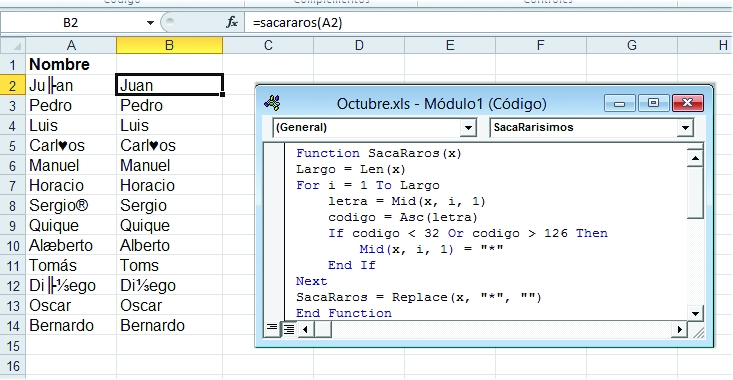The image size is (733, 380).
Task: Click the 'End If' code line
Action: [x=352, y=265]
